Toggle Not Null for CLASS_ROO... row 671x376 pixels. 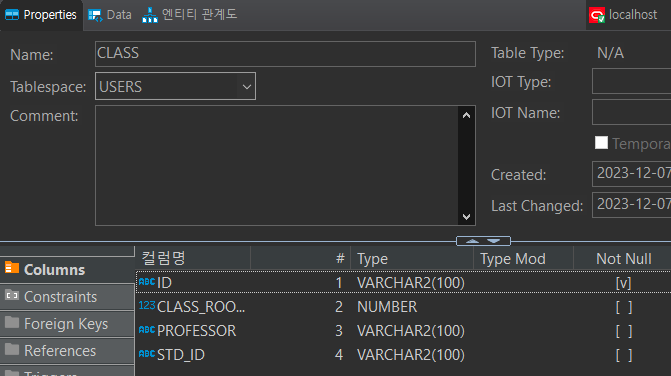623,307
